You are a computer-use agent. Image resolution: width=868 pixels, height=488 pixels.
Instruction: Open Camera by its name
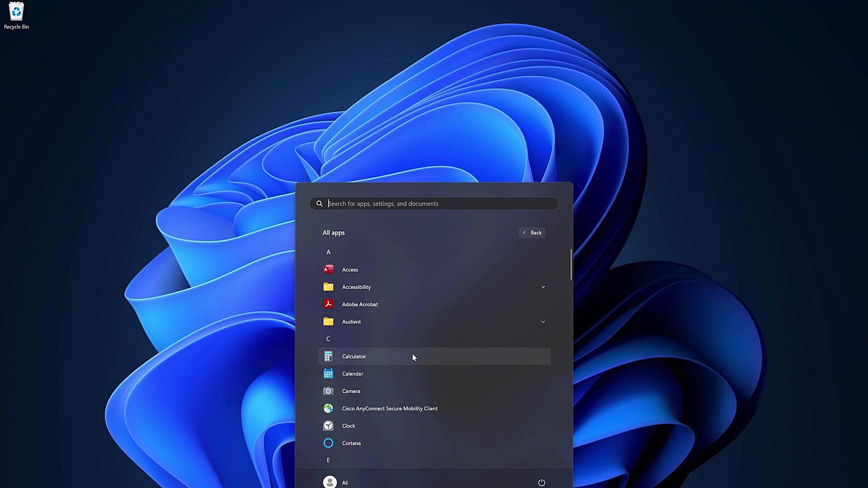pyautogui.click(x=351, y=391)
